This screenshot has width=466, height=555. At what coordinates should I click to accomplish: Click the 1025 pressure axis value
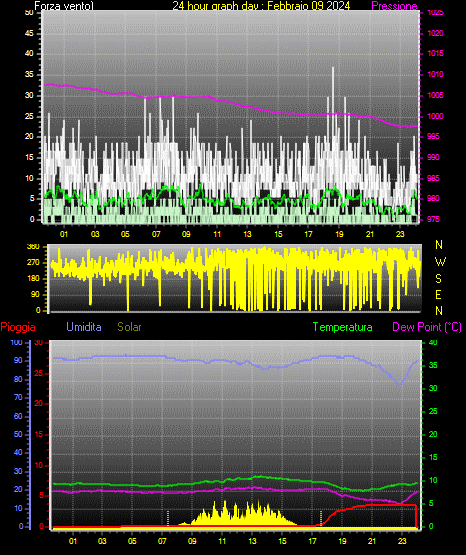(435, 13)
